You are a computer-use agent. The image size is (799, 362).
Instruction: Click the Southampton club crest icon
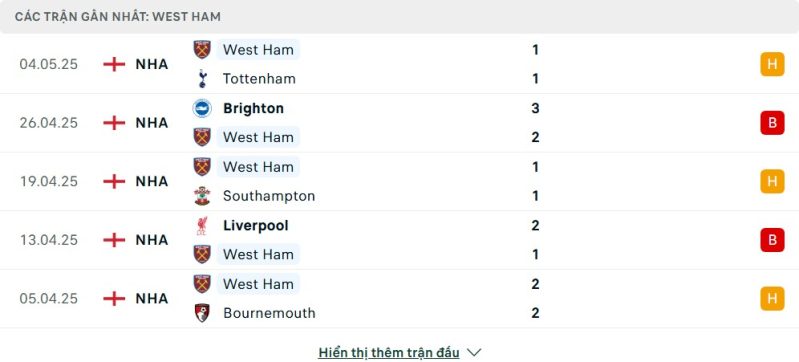click(202, 196)
